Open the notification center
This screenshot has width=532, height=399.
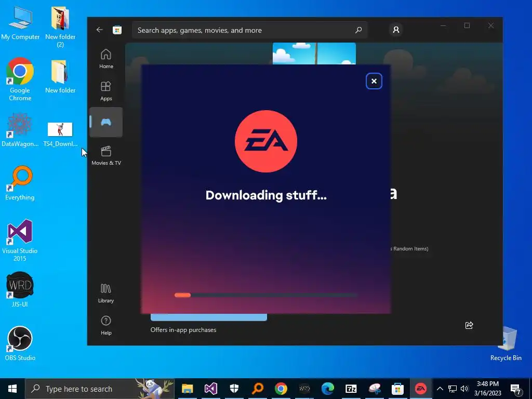516,389
